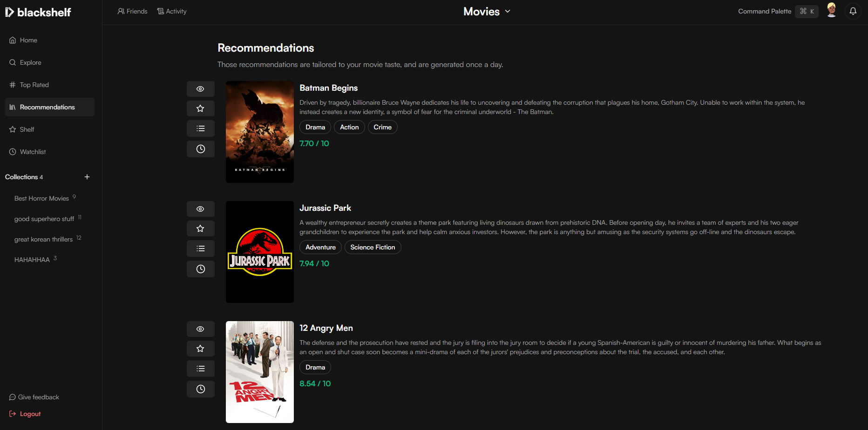Go to Friends page
The width and height of the screenshot is (868, 430).
click(132, 11)
